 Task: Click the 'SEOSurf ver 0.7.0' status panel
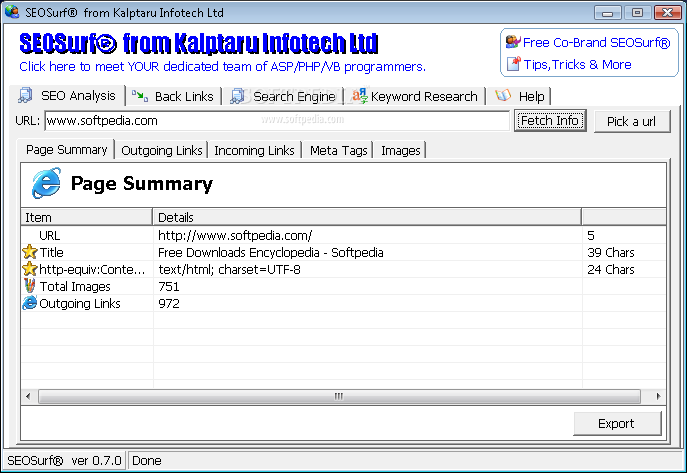click(x=64, y=461)
